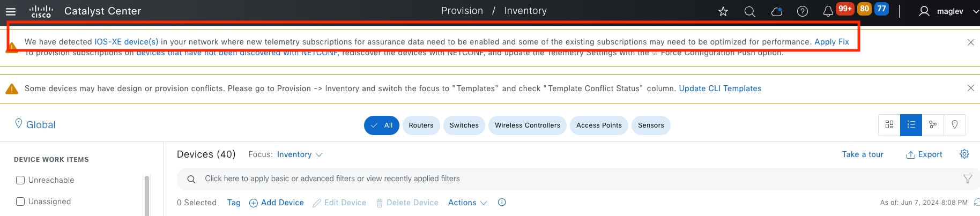Click the '0 Selected' count text
This screenshot has height=216, width=980.
click(197, 203)
